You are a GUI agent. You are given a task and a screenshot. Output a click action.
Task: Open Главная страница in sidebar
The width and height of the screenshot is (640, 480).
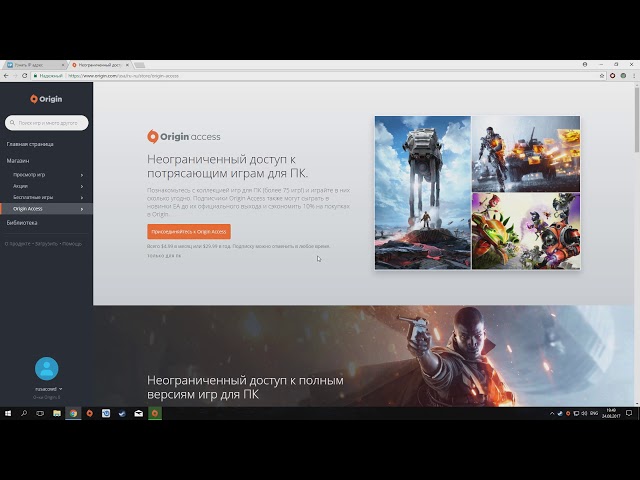pos(30,144)
